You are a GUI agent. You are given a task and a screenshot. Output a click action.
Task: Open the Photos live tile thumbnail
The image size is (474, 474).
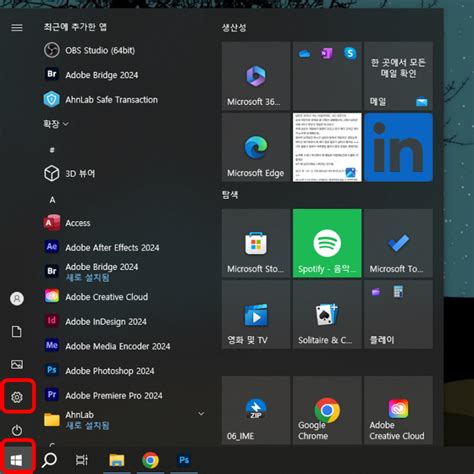[327, 147]
